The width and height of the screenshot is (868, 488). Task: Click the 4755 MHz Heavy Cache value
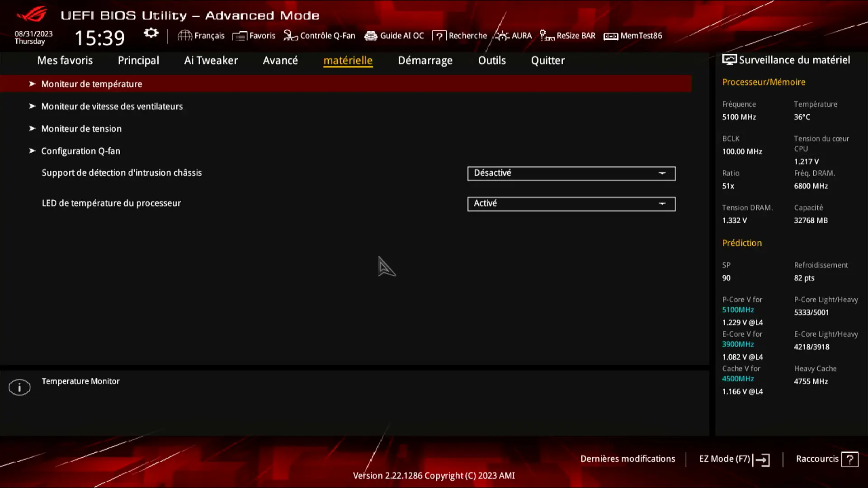[811, 381]
